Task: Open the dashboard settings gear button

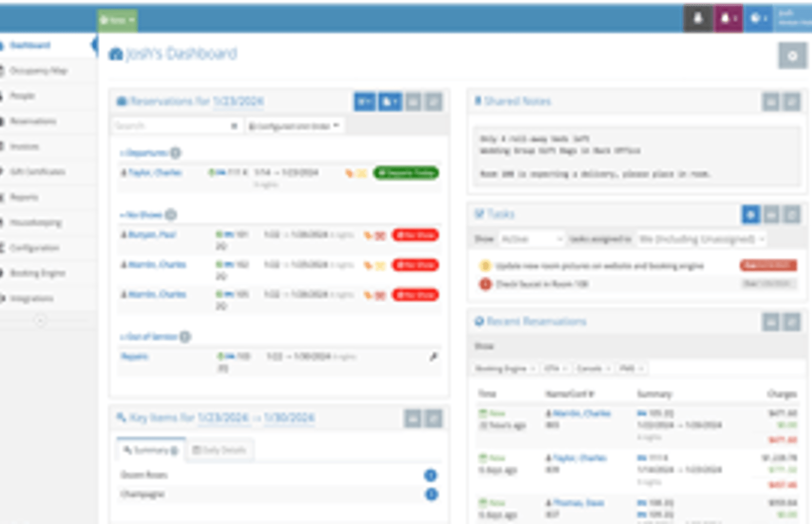Action: pos(793,56)
